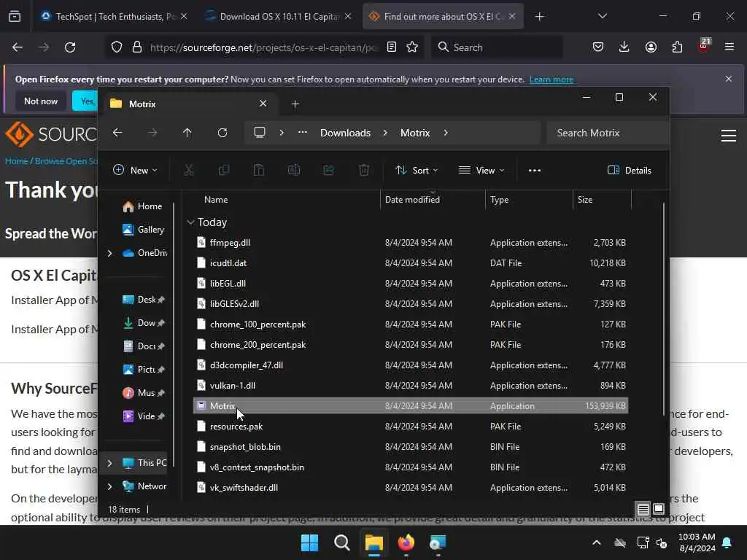
Task: Open a new Firefox tab
Action: click(x=539, y=16)
